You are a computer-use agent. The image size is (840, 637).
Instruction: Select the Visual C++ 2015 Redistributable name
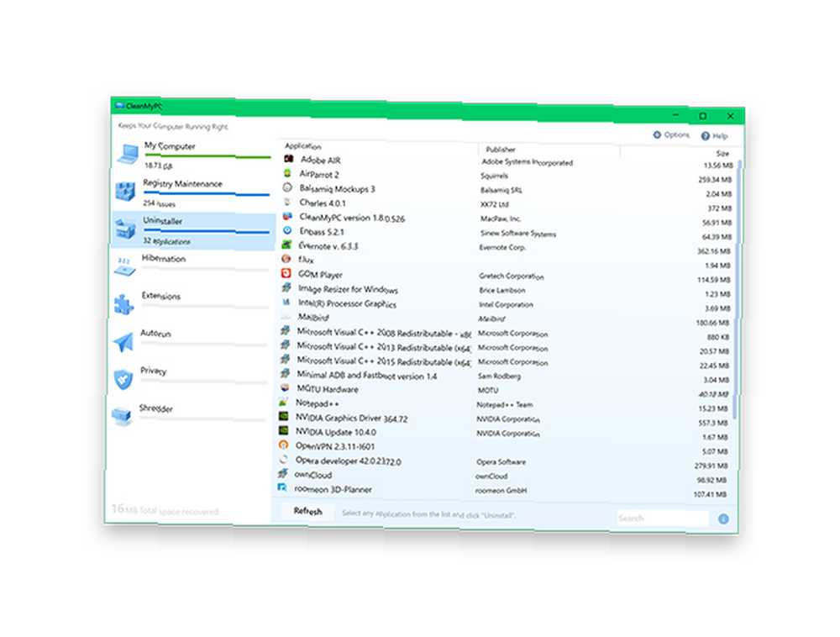[384, 361]
